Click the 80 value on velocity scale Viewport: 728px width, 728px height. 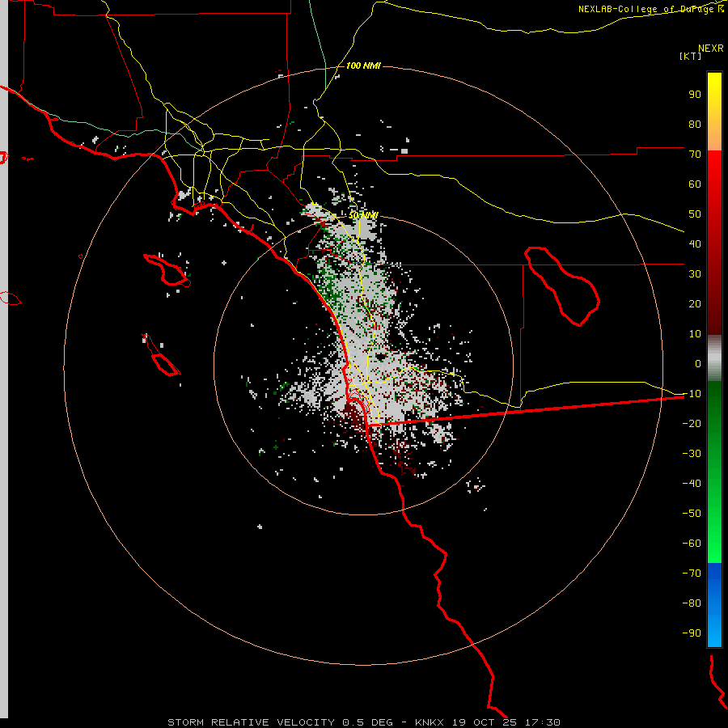point(695,124)
